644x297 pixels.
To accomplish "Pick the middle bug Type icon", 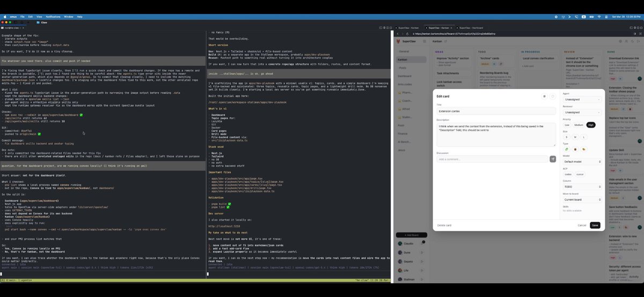I will coord(575,149).
